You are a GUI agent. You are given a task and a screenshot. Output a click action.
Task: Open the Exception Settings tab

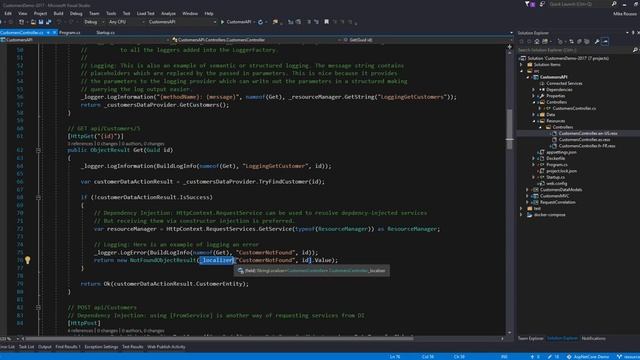pyautogui.click(x=101, y=347)
